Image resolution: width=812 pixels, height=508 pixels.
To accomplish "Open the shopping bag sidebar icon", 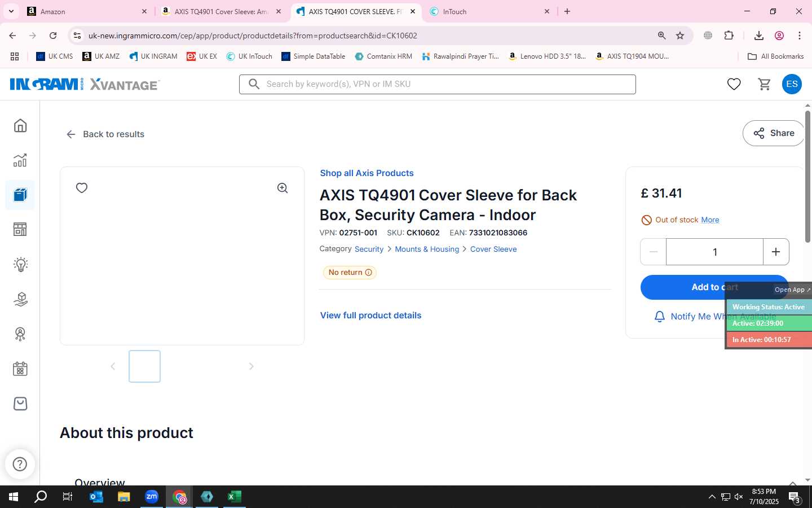I will [20, 404].
